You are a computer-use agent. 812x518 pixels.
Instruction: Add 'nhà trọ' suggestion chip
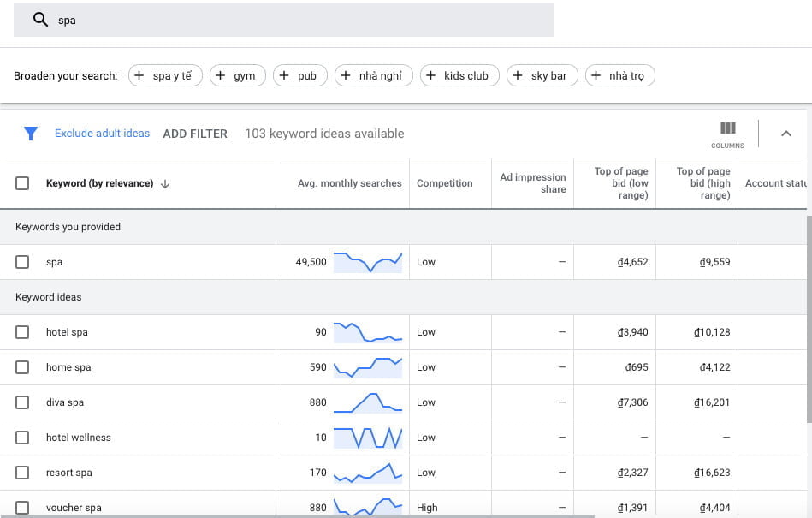619,76
